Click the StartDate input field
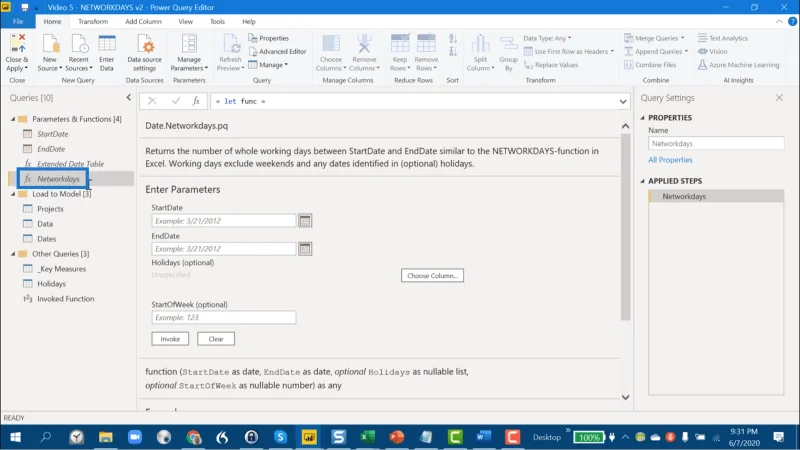 (223, 221)
